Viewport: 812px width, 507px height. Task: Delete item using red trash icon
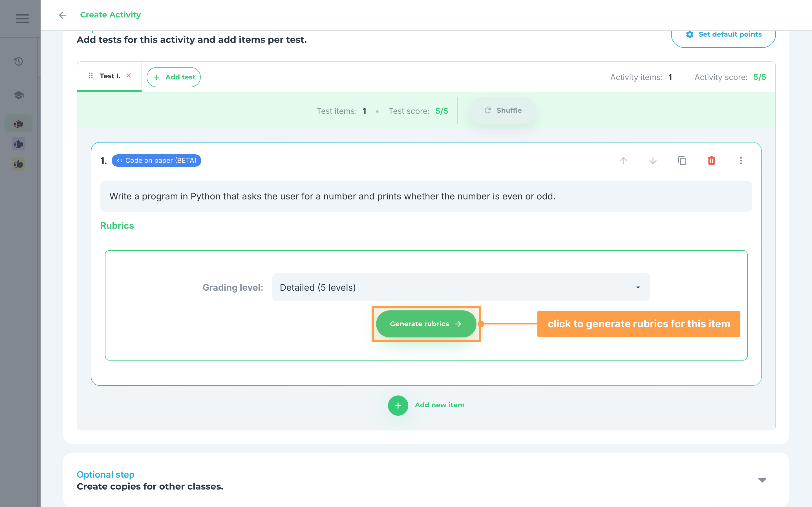coord(711,161)
